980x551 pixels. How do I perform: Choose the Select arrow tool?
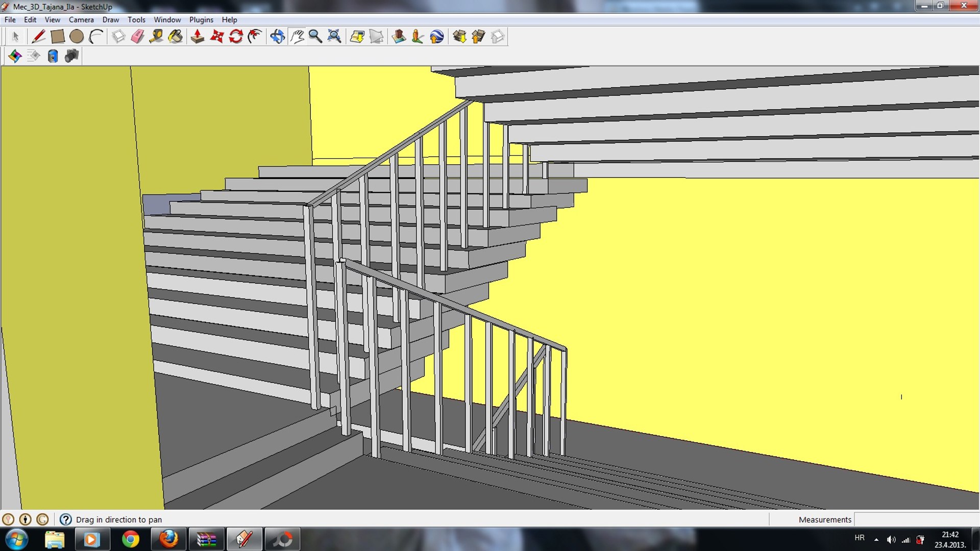coord(15,37)
